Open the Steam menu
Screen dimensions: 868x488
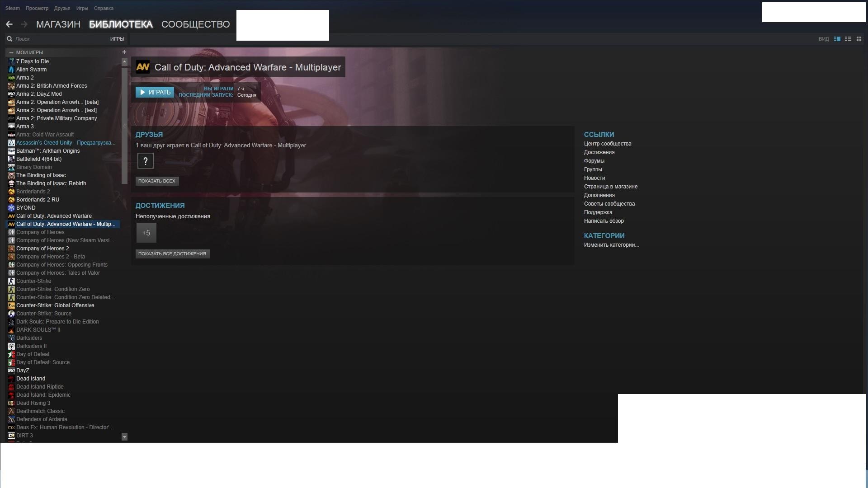13,8
